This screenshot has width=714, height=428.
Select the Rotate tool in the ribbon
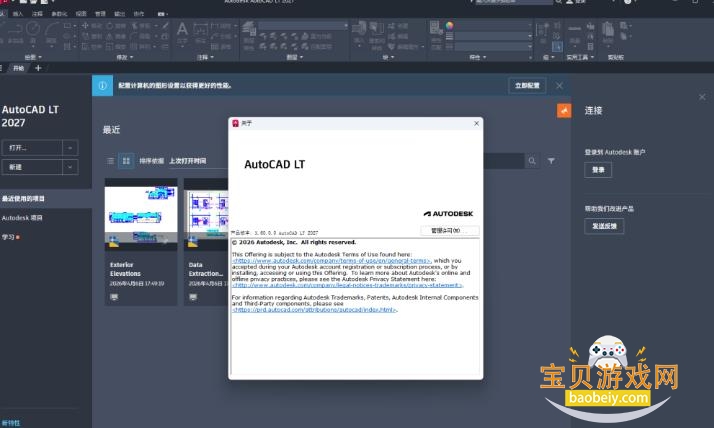coord(117,26)
